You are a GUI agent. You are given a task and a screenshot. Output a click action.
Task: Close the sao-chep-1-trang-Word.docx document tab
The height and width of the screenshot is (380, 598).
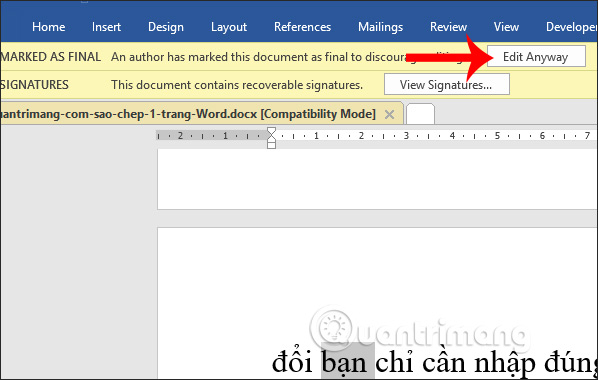[389, 114]
